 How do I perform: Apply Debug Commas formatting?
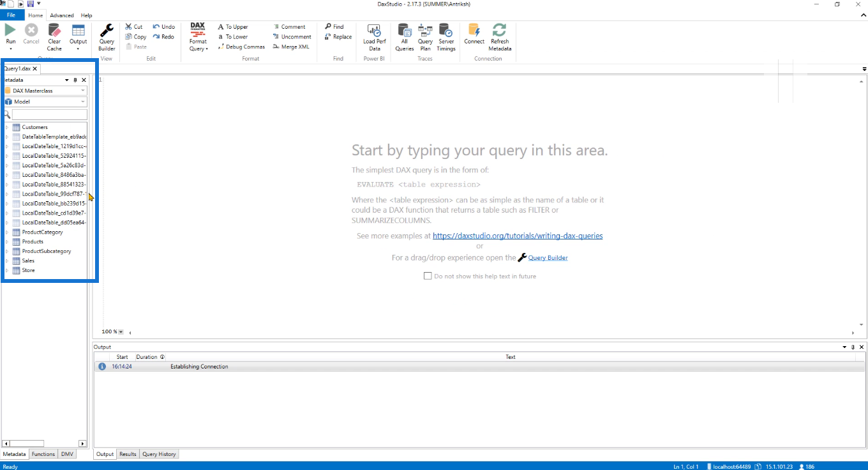[x=241, y=47]
